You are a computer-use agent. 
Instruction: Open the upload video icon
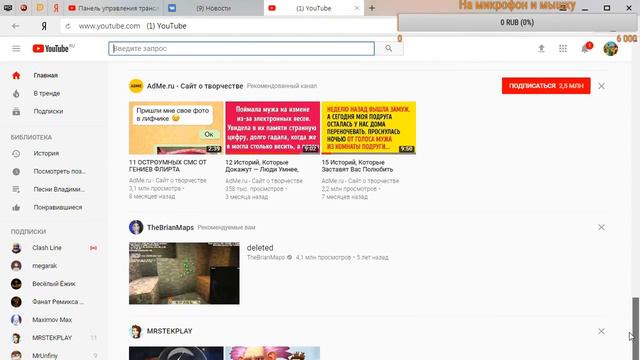click(541, 49)
